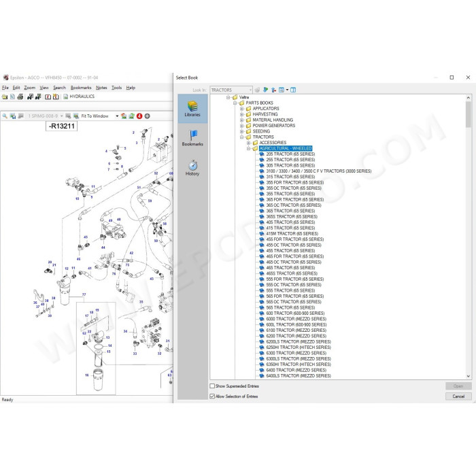Open the view mode dropdown arrow in Select Book

[287, 90]
